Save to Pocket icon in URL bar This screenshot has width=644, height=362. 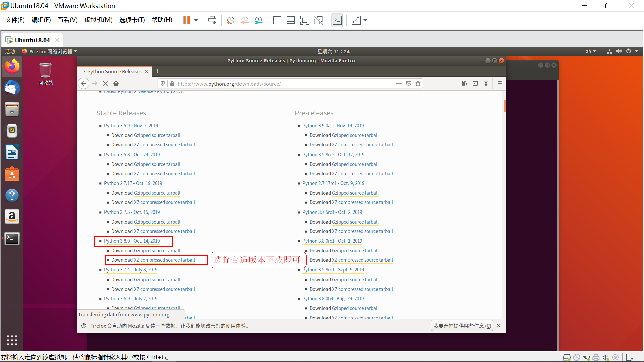(409, 83)
